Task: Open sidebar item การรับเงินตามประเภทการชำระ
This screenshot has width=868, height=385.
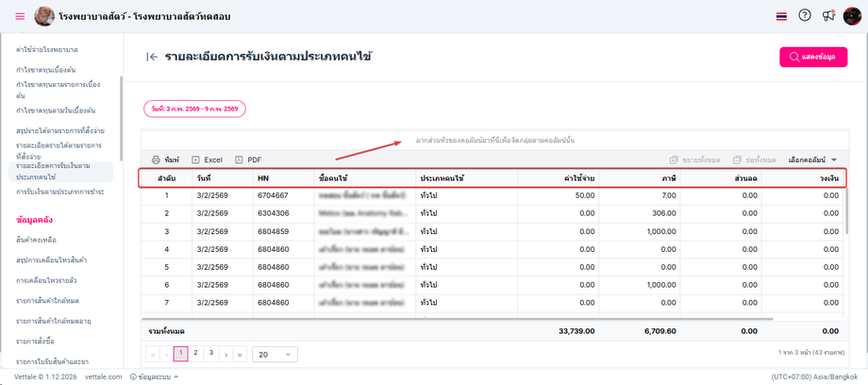Action: 60,192
